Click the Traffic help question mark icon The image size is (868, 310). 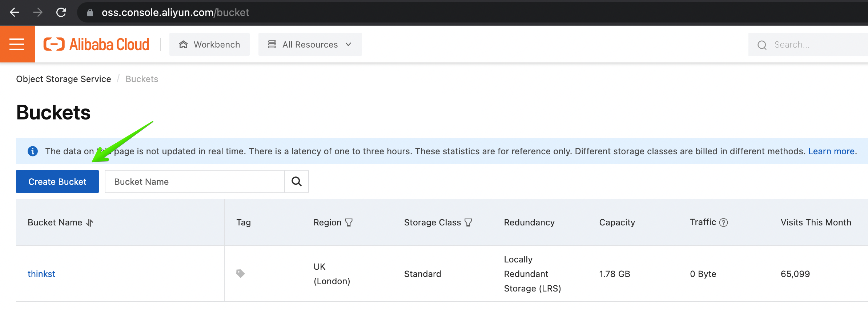[723, 223]
